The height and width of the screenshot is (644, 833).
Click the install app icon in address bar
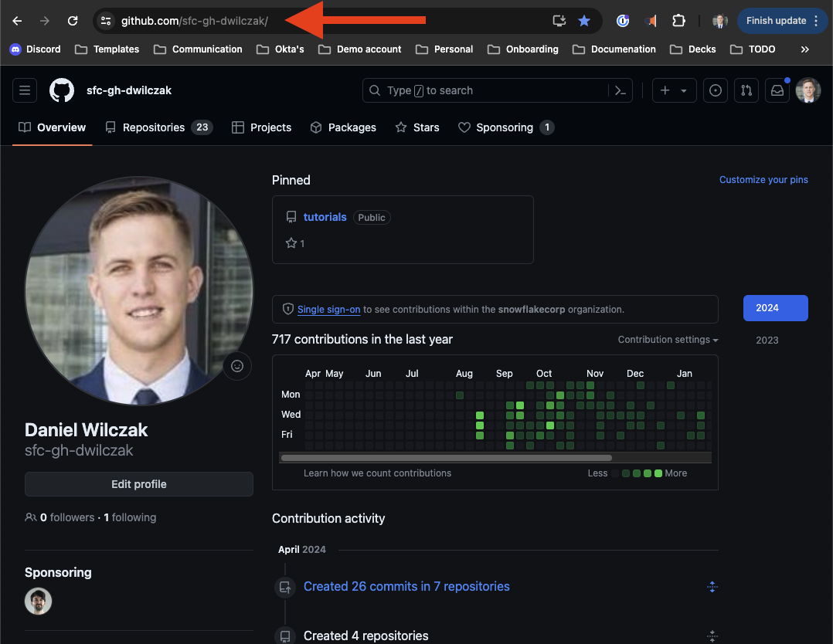(559, 21)
